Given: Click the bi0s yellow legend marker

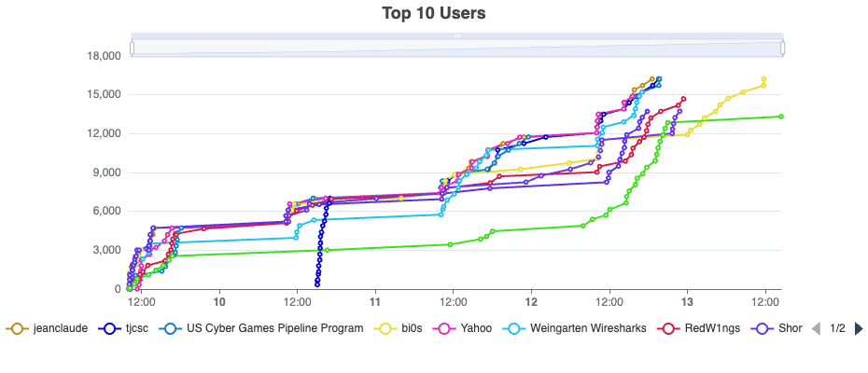Looking at the screenshot, I should click(385, 328).
